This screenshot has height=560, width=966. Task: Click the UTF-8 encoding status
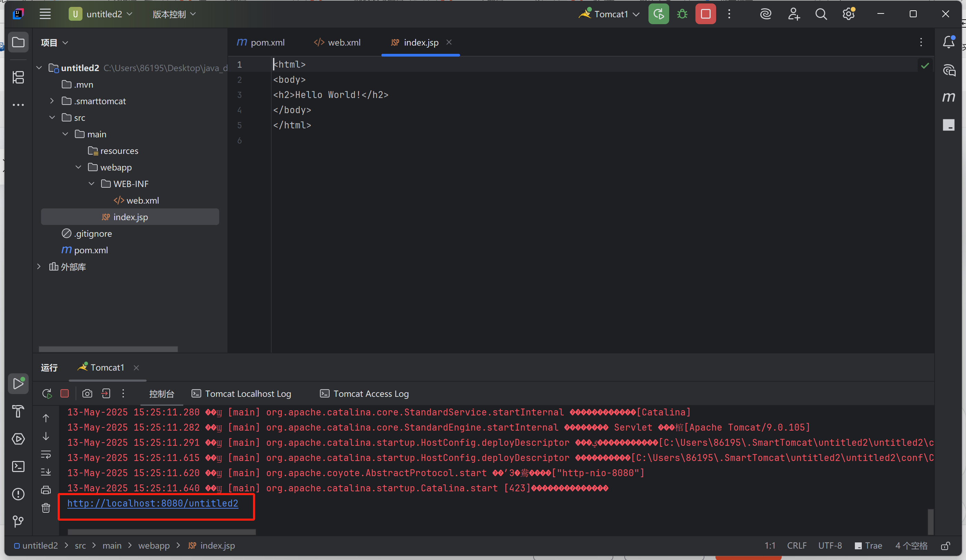click(x=830, y=546)
